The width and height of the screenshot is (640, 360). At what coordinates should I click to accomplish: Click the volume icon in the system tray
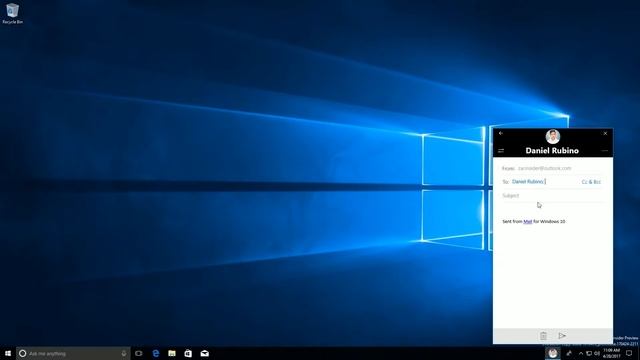[x=597, y=353]
